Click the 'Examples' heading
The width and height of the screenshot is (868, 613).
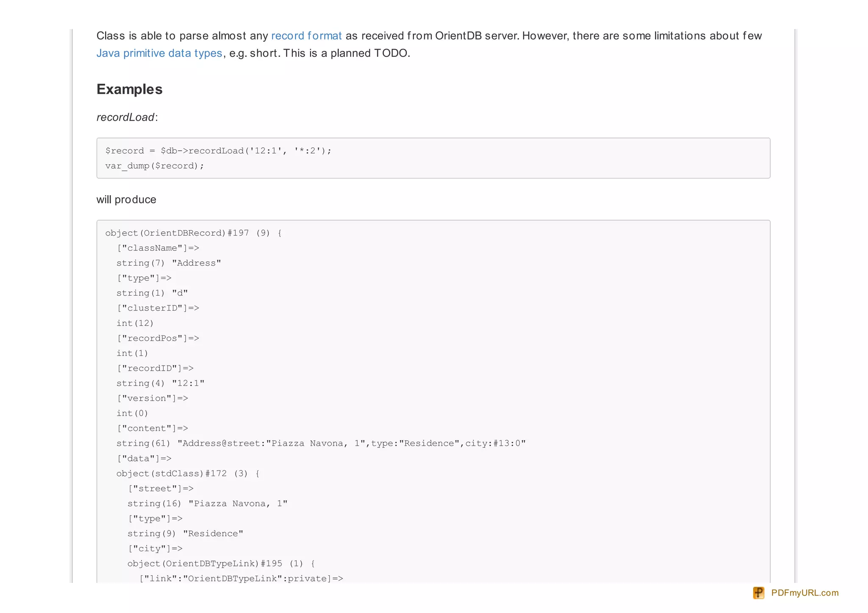coord(129,89)
